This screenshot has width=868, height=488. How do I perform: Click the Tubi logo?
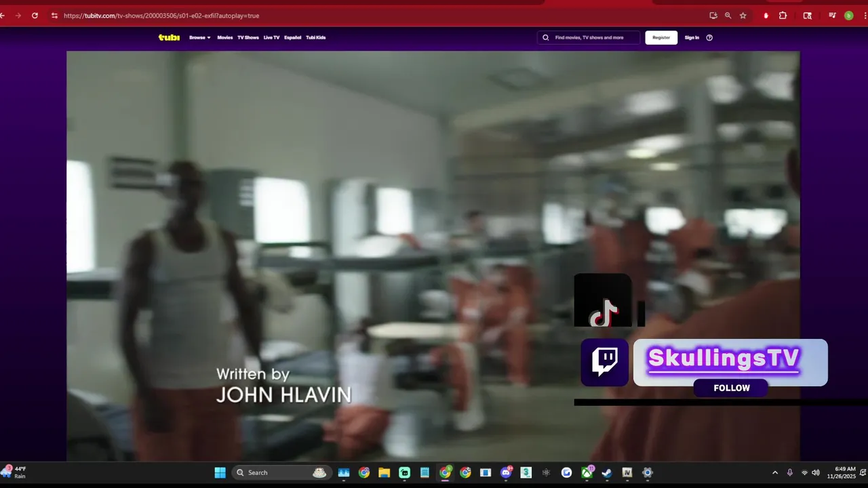click(x=169, y=37)
